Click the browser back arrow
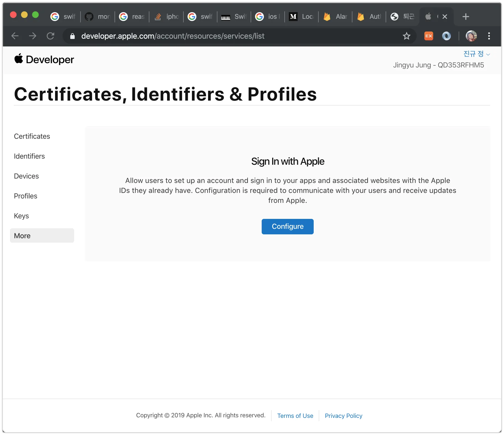The image size is (504, 435). [15, 36]
